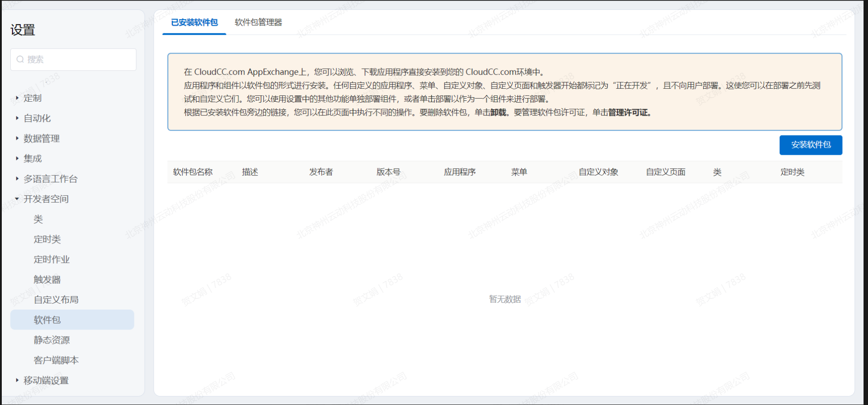Select the highlighted 软件包 item
The height and width of the screenshot is (405, 868).
pos(47,320)
